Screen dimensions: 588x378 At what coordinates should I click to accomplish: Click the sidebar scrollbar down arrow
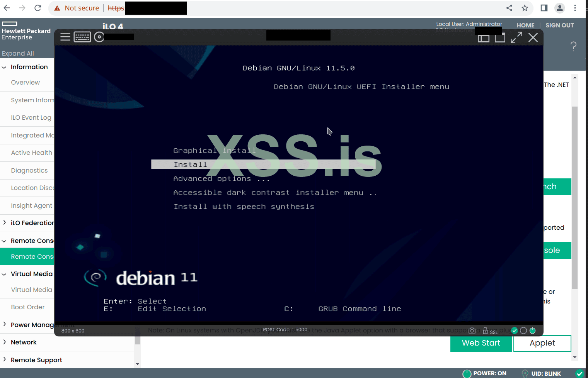point(138,364)
